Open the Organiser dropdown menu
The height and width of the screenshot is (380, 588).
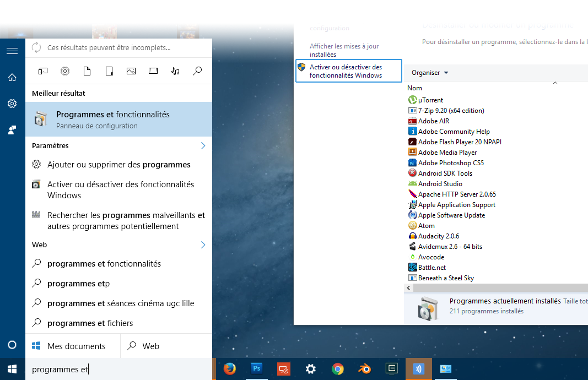pos(430,73)
